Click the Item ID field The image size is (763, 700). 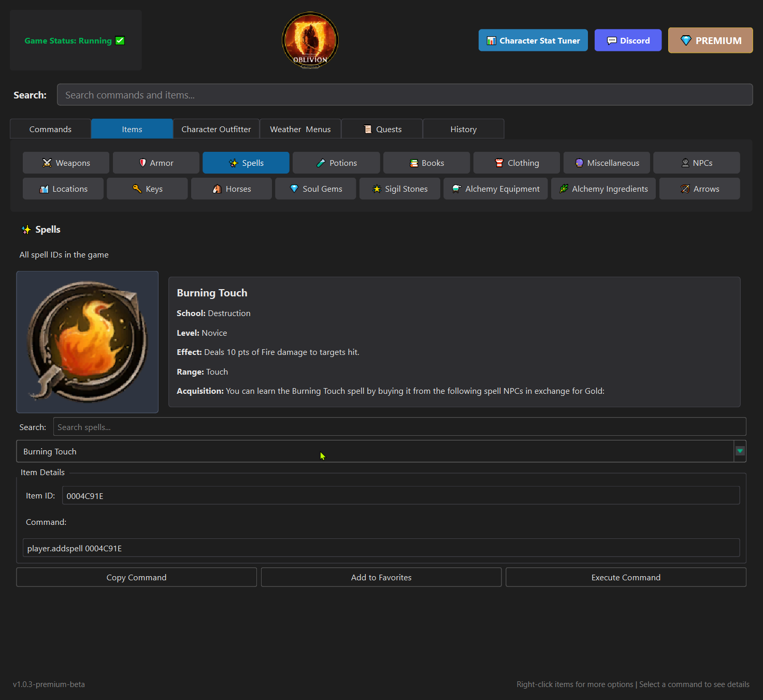(401, 496)
